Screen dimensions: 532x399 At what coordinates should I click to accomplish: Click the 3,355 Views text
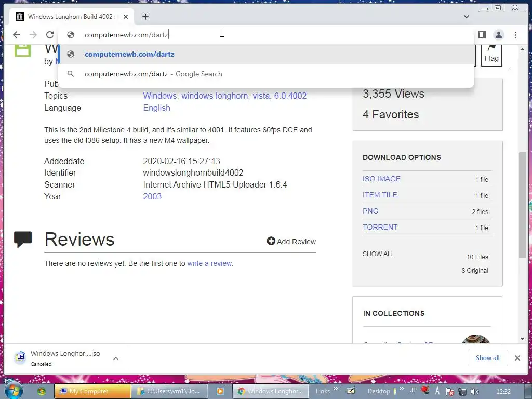tap(393, 94)
